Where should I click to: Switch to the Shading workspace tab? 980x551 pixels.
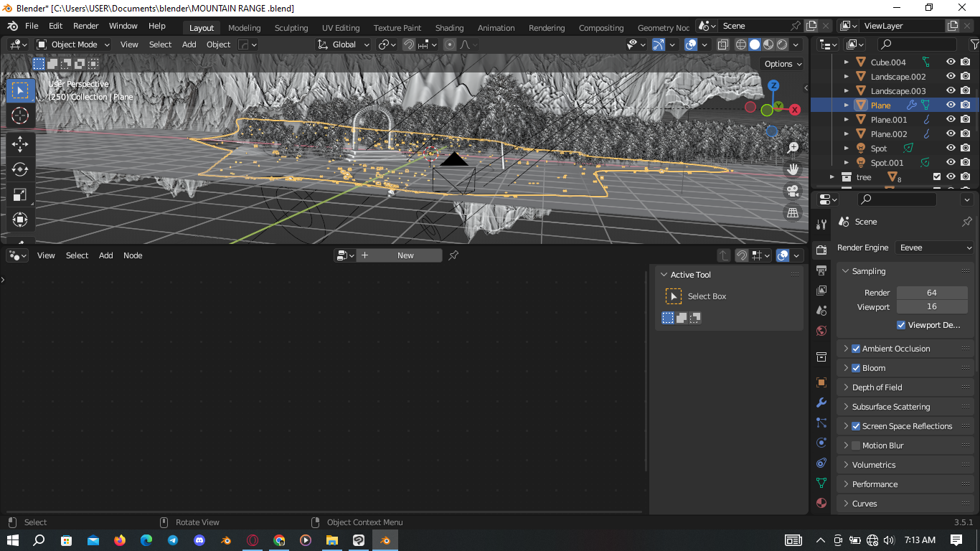(x=449, y=28)
